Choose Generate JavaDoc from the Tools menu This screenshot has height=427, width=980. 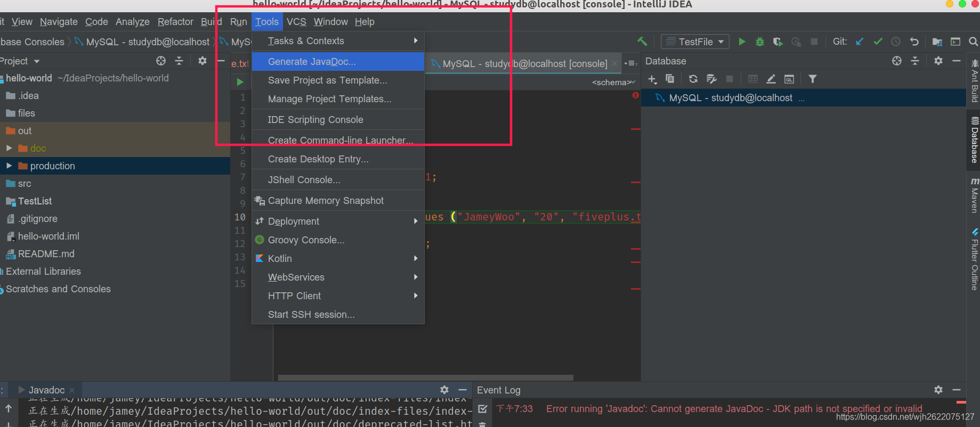[x=338, y=61]
